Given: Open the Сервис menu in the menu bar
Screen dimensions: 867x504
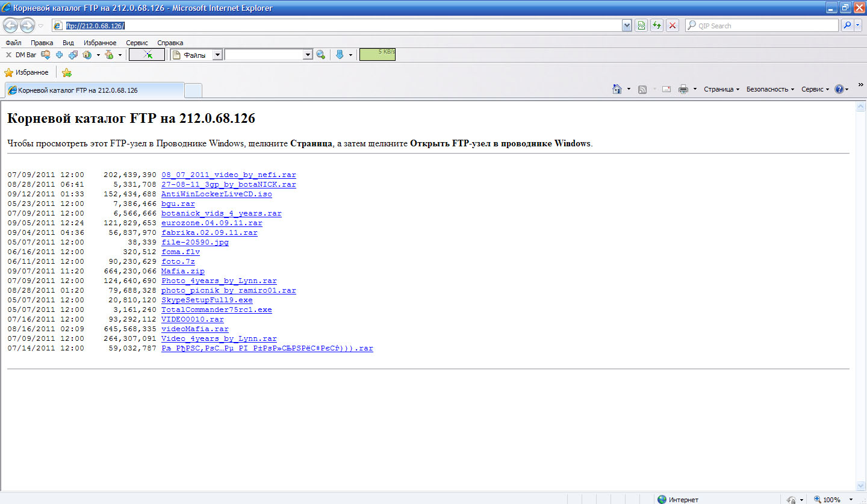Looking at the screenshot, I should pos(137,43).
